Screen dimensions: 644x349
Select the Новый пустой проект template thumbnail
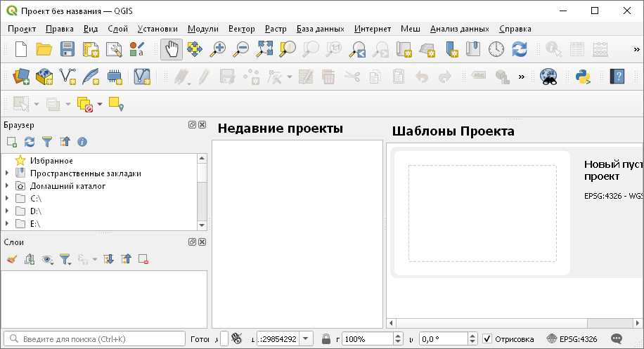(x=482, y=213)
